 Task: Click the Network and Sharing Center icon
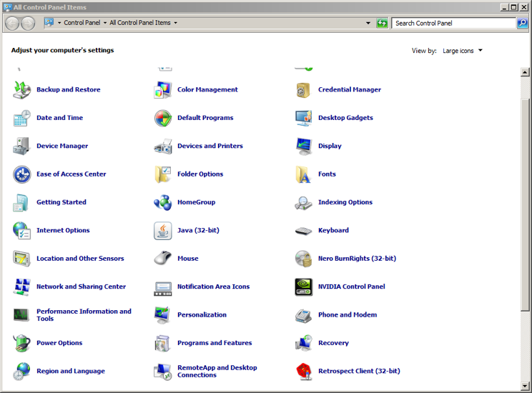click(x=22, y=287)
